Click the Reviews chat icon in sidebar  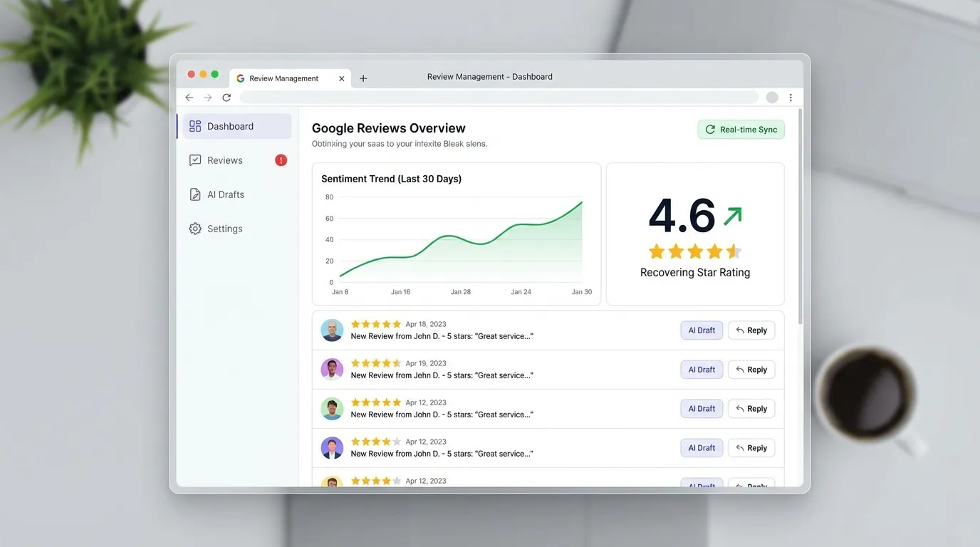point(195,160)
